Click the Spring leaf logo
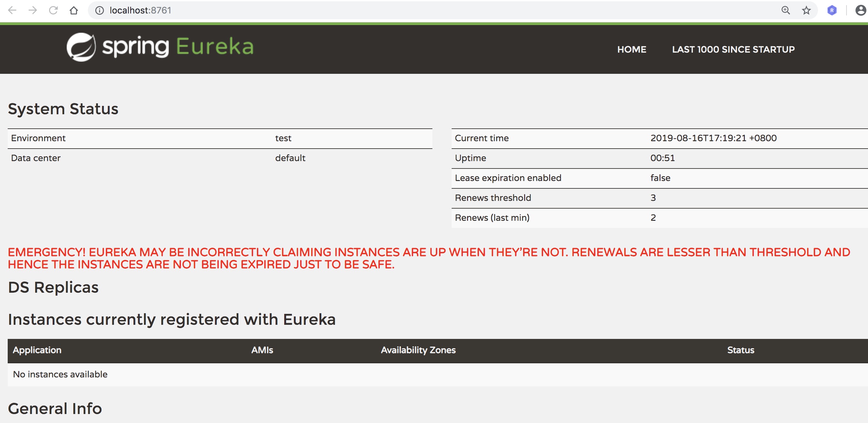Screen dimensions: 868x423 (x=81, y=47)
